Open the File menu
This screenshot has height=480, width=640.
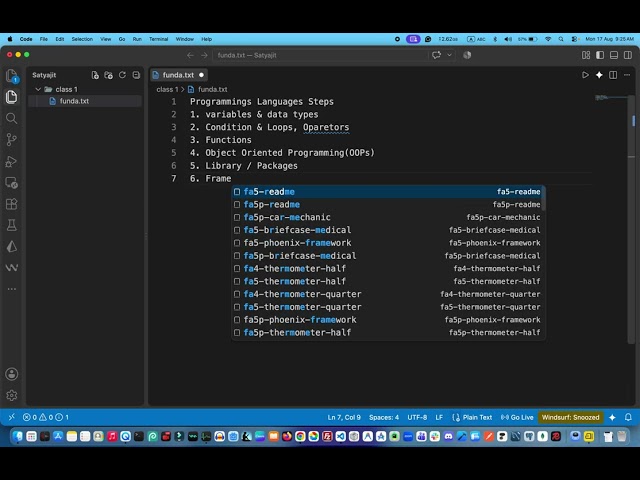click(44, 39)
